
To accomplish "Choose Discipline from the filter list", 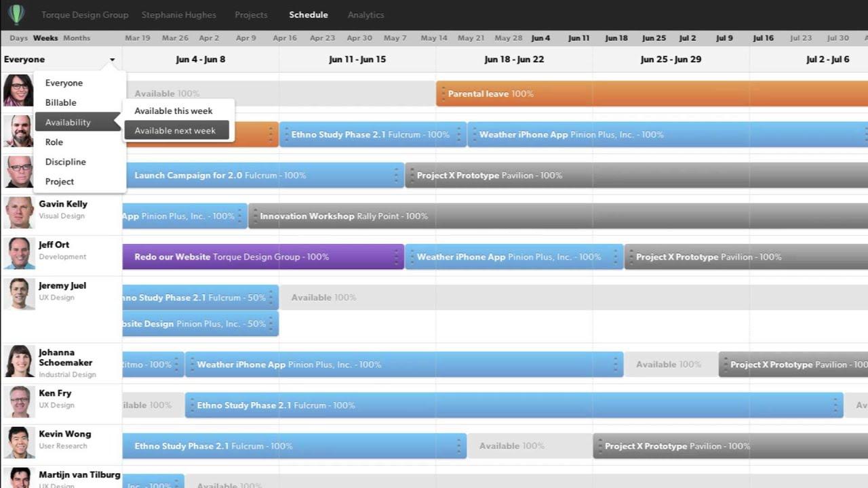I will 65,162.
